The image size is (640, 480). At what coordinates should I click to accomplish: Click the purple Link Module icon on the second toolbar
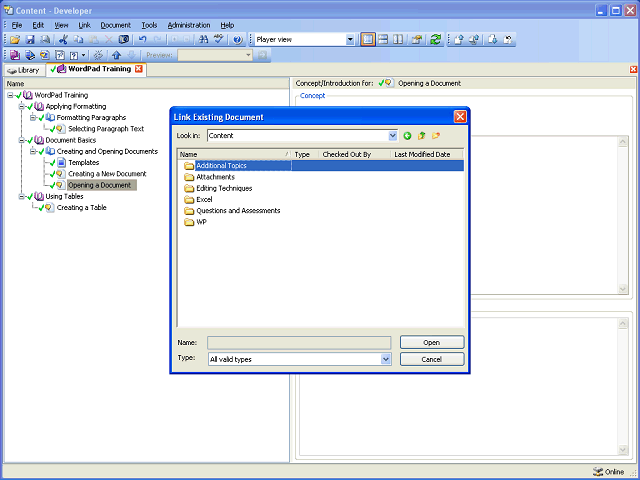[x=15, y=55]
